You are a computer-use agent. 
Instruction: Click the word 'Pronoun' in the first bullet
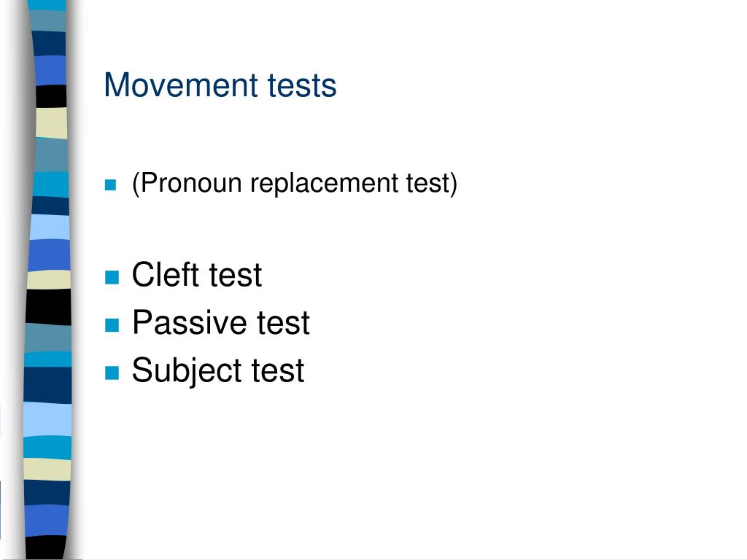click(191, 183)
